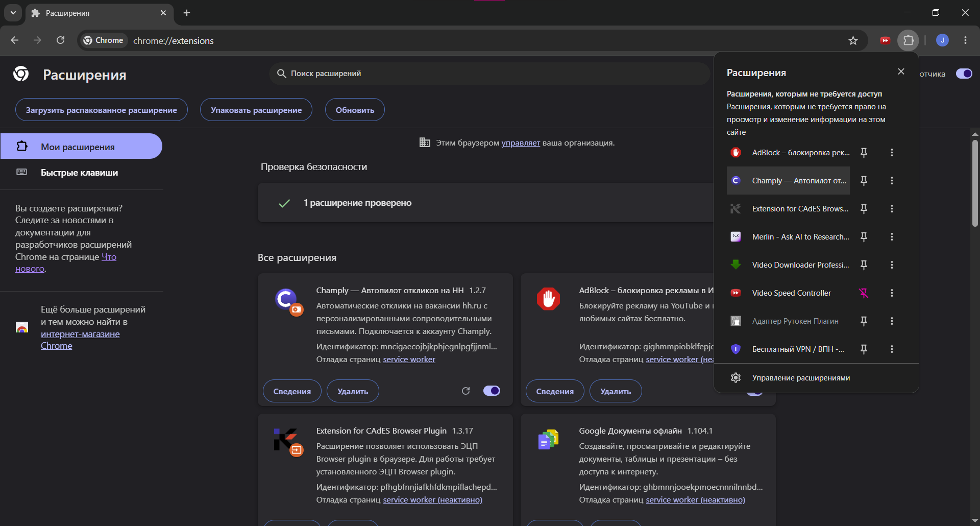
Task: Open CAdES service worker (неактивно) link
Action: pyautogui.click(x=432, y=500)
